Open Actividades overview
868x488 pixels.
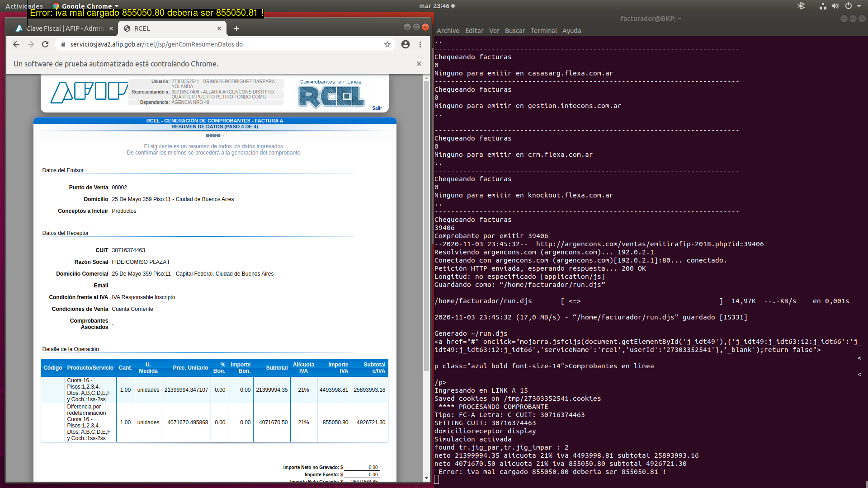coord(24,6)
